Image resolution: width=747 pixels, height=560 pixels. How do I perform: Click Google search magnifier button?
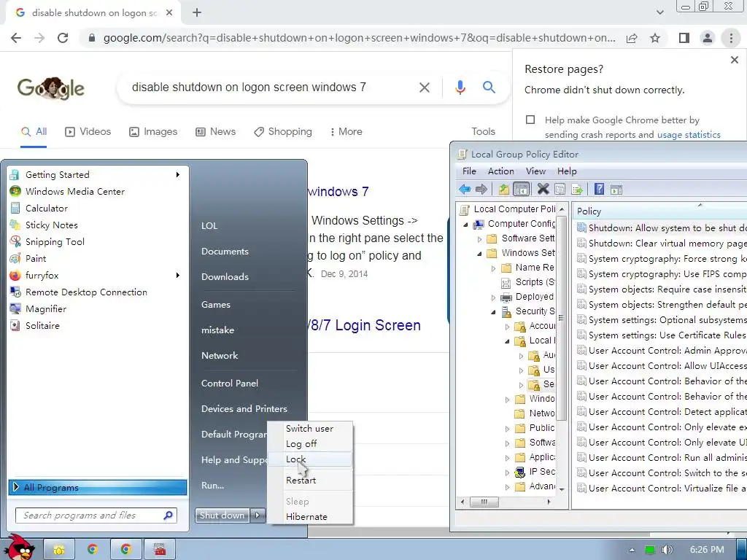coord(489,87)
